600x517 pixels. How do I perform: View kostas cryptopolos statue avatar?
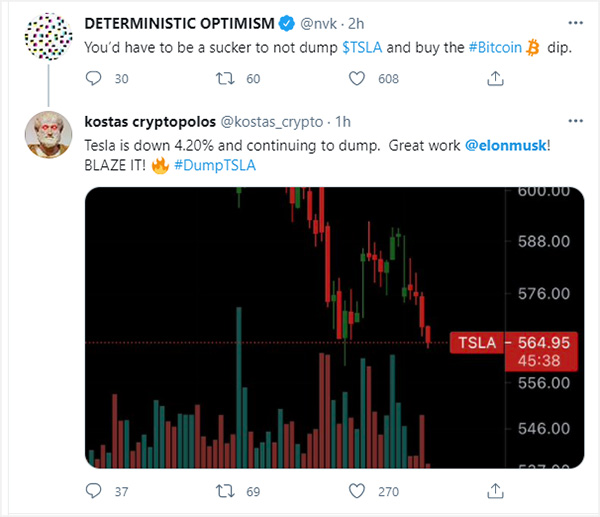pos(48,135)
